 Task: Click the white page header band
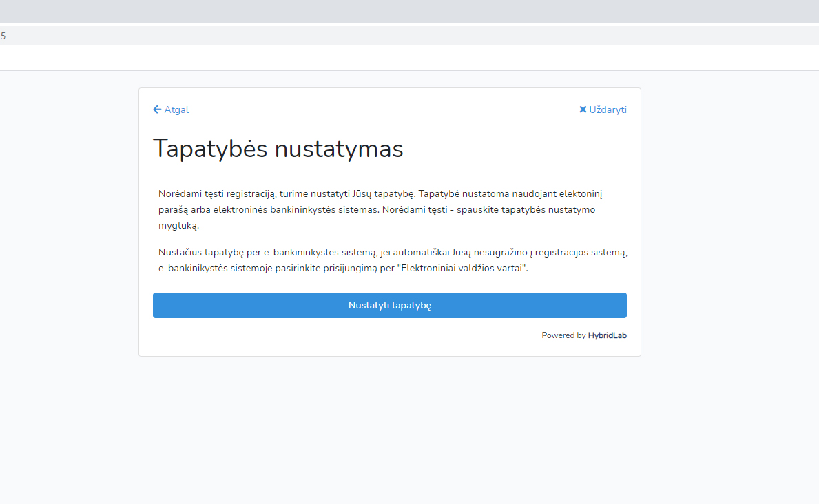coord(409,58)
